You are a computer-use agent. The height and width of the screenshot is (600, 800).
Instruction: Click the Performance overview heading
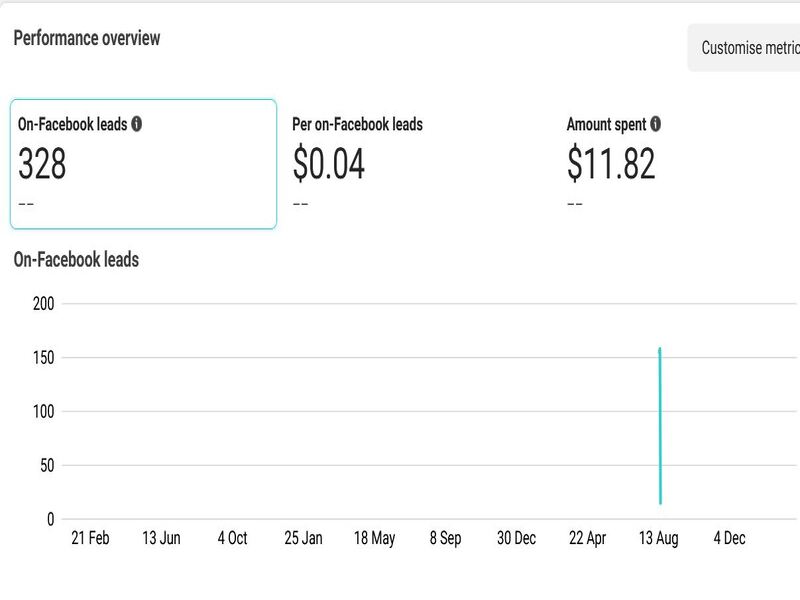click(x=87, y=38)
